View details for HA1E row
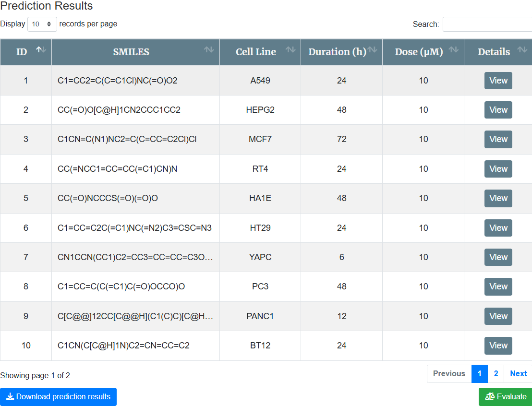 point(498,198)
